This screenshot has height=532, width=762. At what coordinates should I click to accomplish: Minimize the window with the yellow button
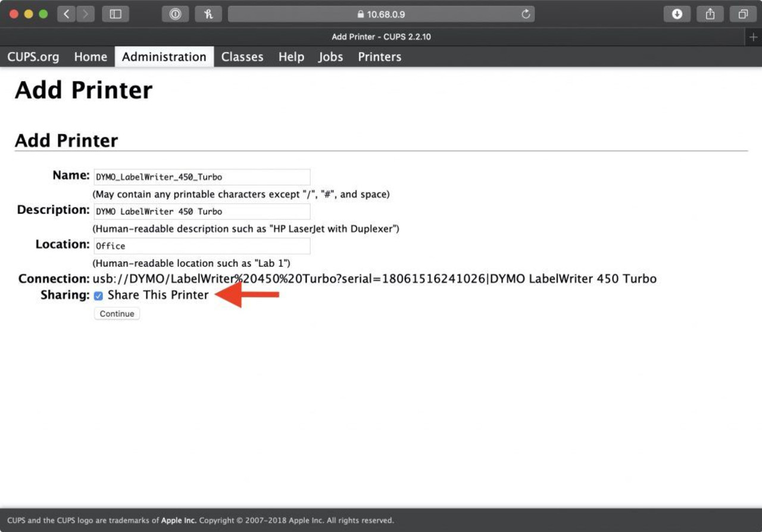pyautogui.click(x=29, y=14)
